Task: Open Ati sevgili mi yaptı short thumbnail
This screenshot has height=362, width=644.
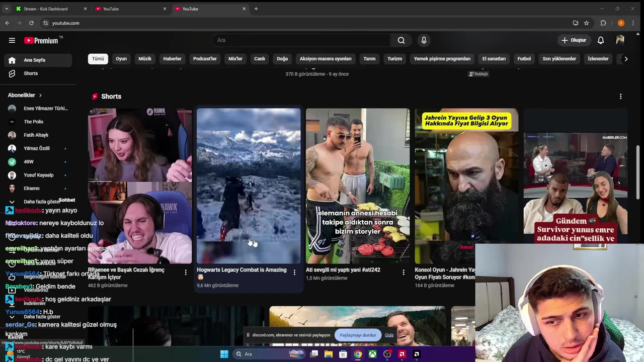Action: [x=358, y=186]
